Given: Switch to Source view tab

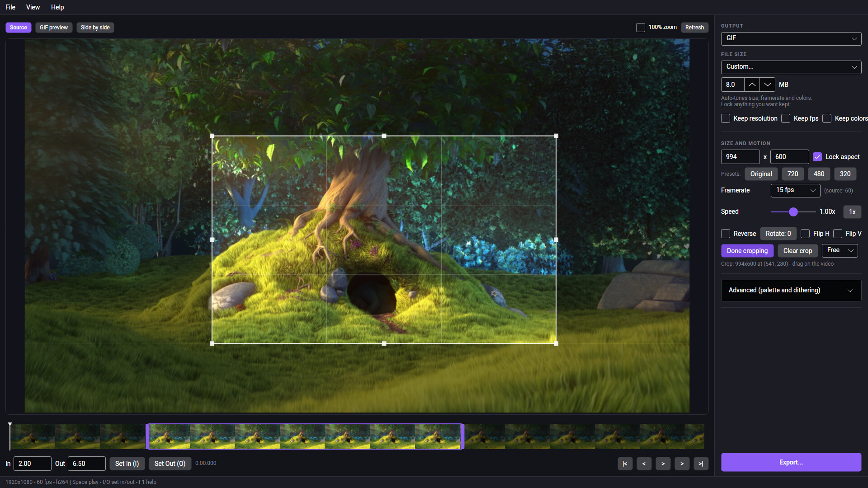Looking at the screenshot, I should 19,28.
